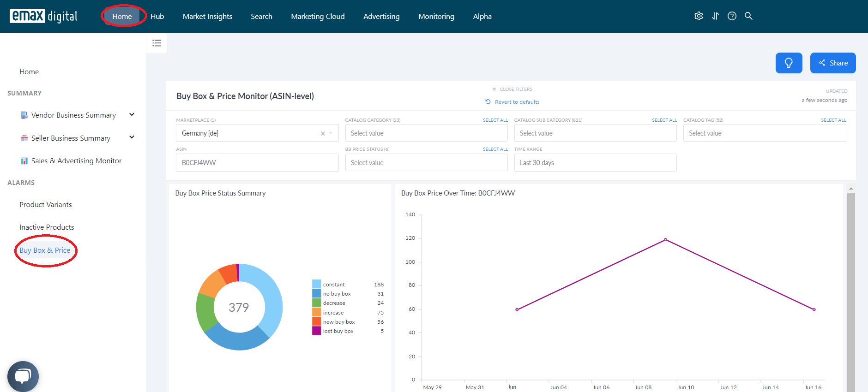Switch to Market Insights tab
The height and width of the screenshot is (392, 868).
(207, 16)
